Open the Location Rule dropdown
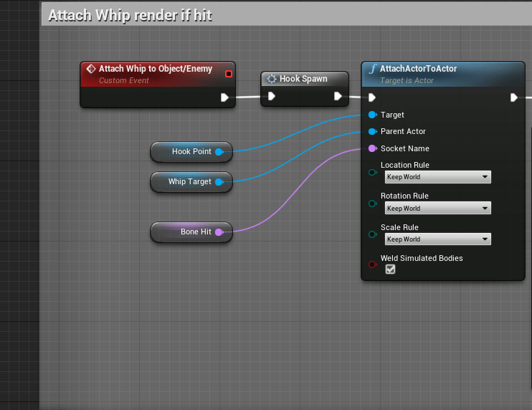 [437, 177]
